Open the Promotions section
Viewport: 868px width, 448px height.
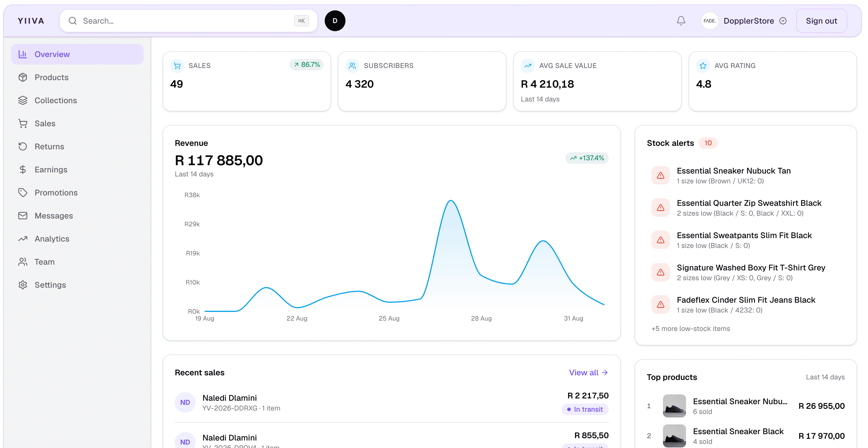click(77, 193)
